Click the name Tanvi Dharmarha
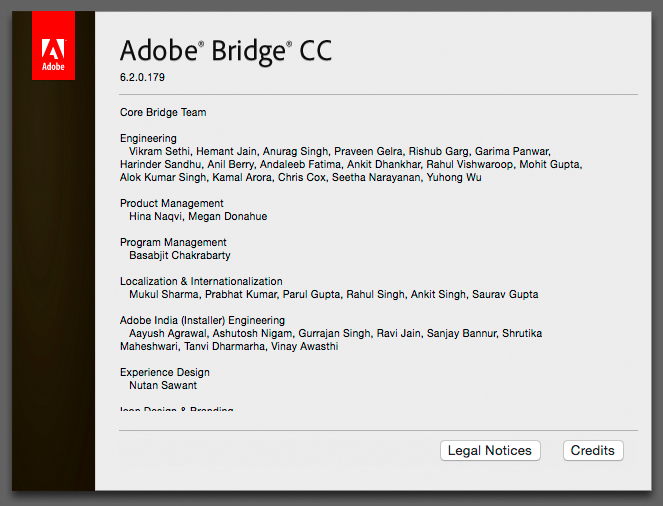Viewport: 663px width, 506px height. [x=225, y=347]
